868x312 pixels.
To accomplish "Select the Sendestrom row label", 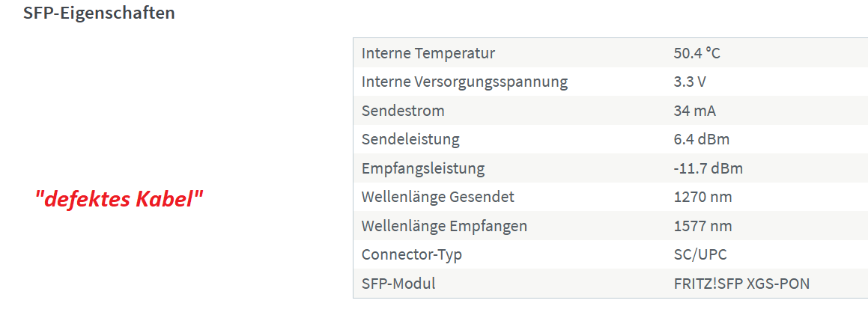I will point(403,111).
